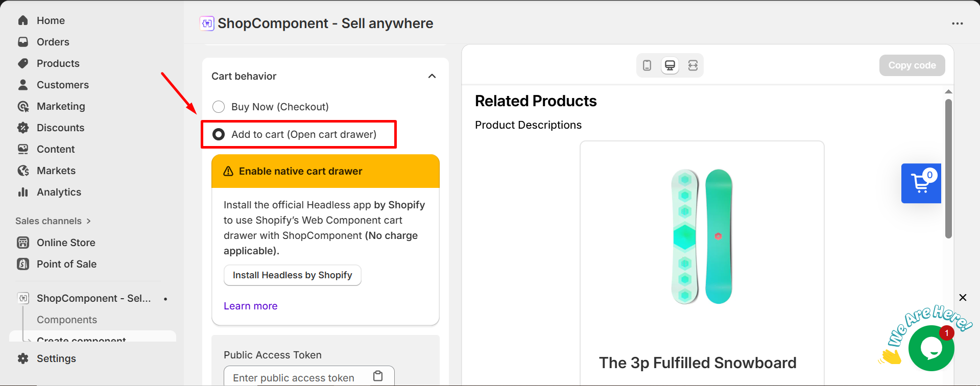Click the Analytics bar chart icon

tap(23, 192)
